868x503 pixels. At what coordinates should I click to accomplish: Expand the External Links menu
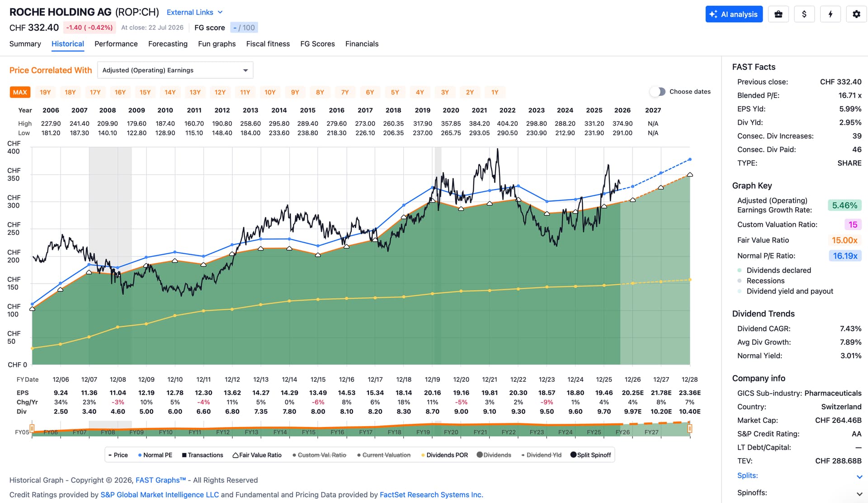[195, 12]
